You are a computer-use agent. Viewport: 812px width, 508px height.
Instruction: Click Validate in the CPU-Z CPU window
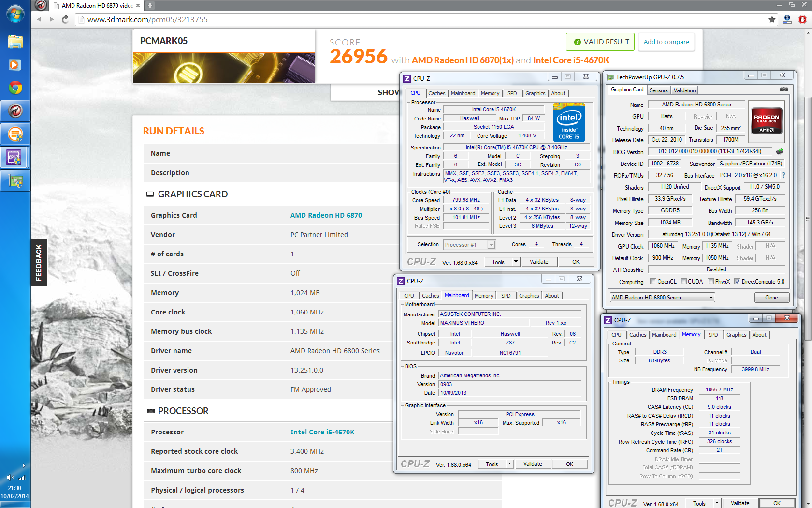coord(539,262)
